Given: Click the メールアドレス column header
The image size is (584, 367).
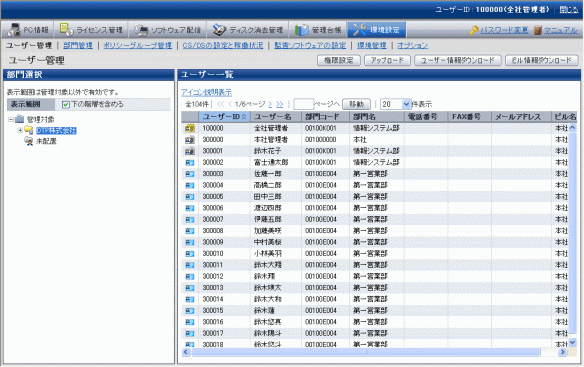Looking at the screenshot, I should coord(521,117).
